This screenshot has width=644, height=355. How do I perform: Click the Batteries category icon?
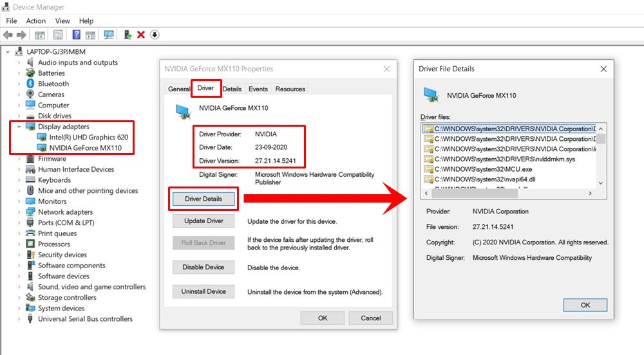point(30,73)
